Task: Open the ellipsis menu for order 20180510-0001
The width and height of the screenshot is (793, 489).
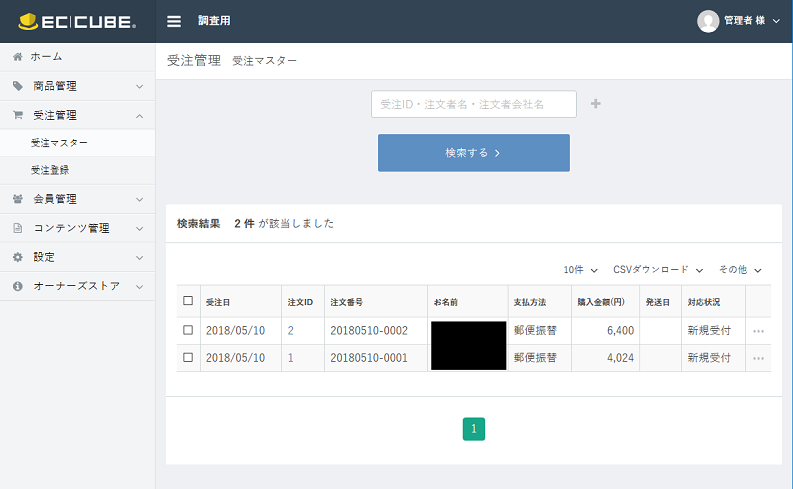Action: point(758,359)
